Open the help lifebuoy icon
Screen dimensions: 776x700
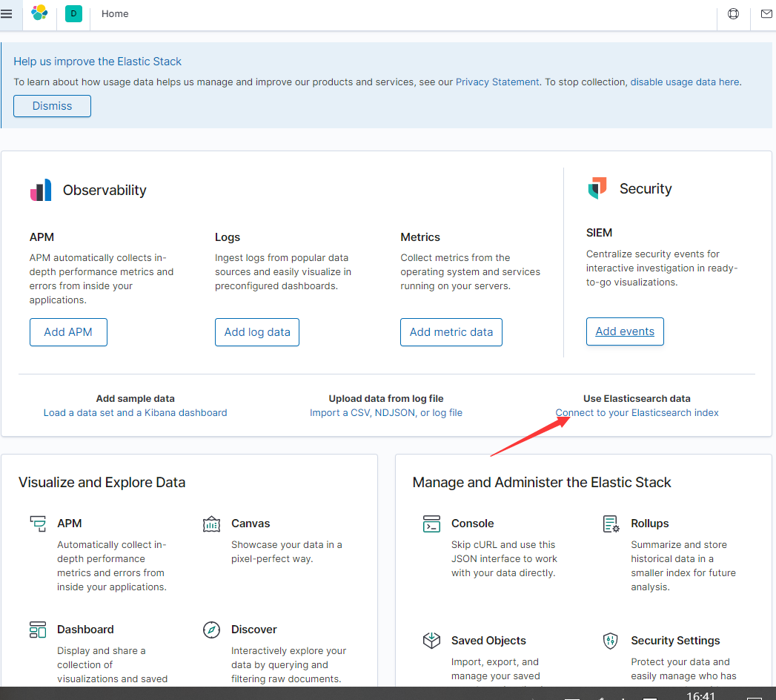click(734, 14)
